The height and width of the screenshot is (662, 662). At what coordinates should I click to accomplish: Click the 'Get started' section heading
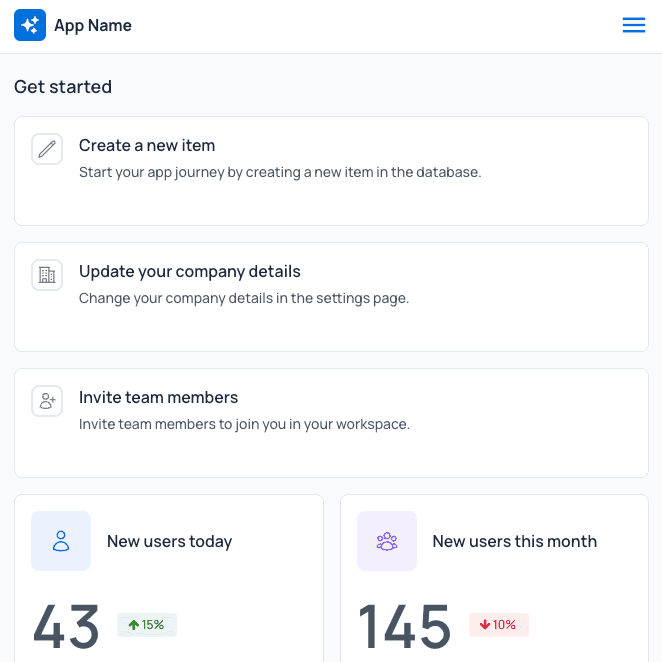tap(63, 87)
